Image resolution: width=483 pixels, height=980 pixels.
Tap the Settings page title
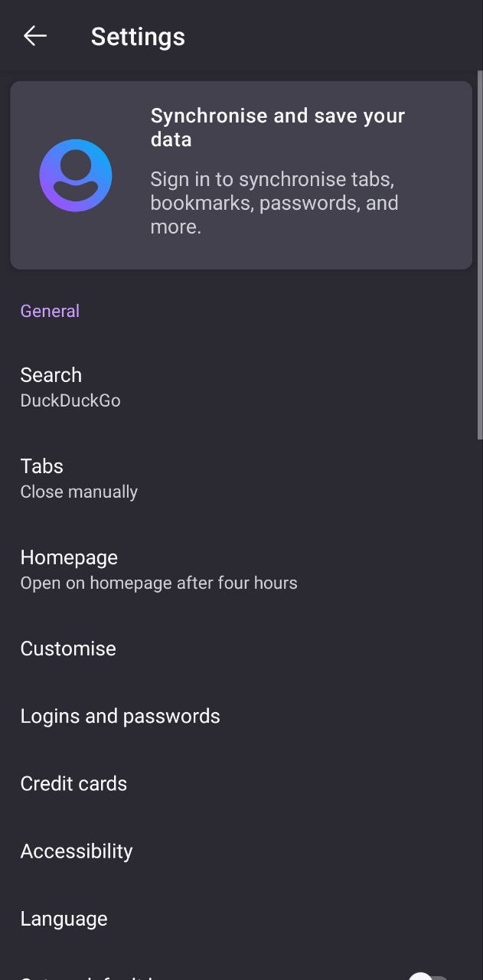click(x=138, y=36)
